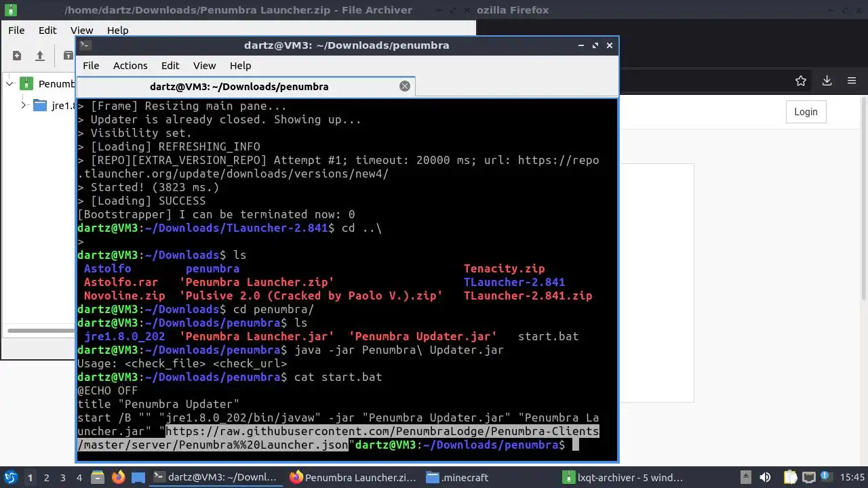868x488 pixels.
Task: Open View menu in File Archiver
Action: pyautogui.click(x=81, y=30)
